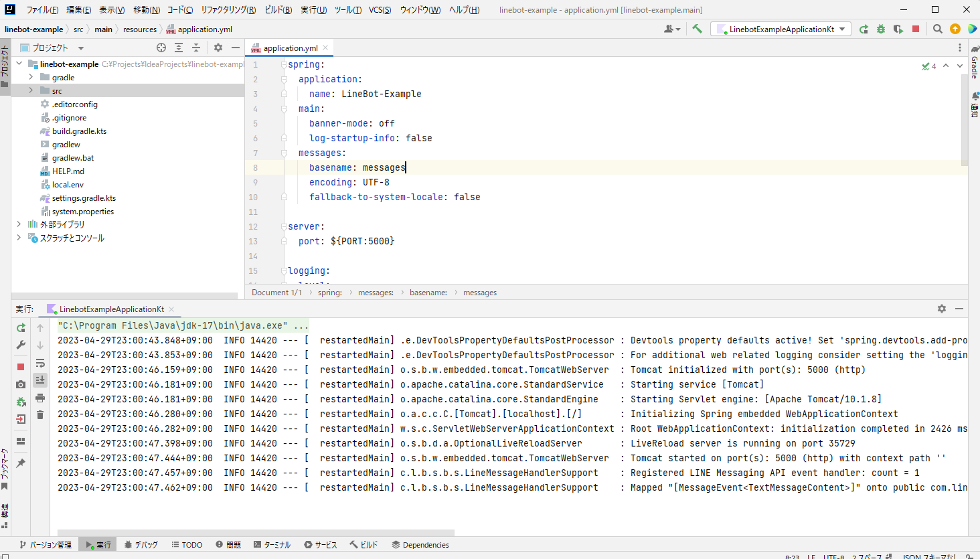Select system.properties file

click(83, 212)
